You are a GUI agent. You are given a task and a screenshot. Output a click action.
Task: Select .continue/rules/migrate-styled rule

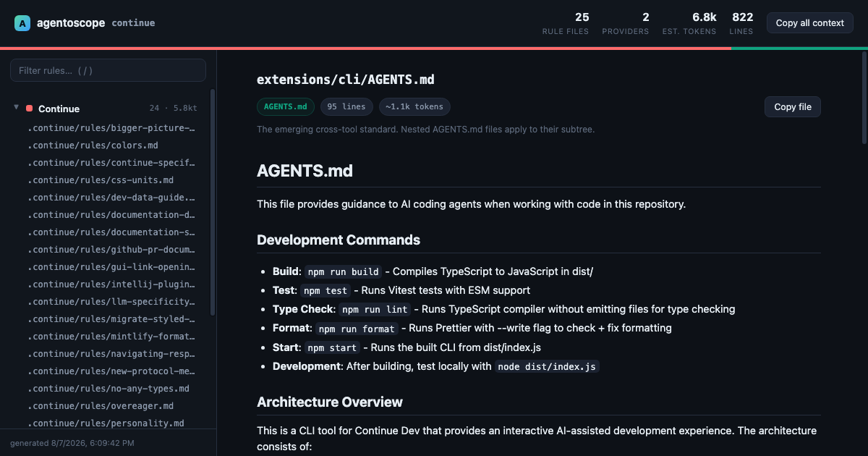(x=112, y=319)
